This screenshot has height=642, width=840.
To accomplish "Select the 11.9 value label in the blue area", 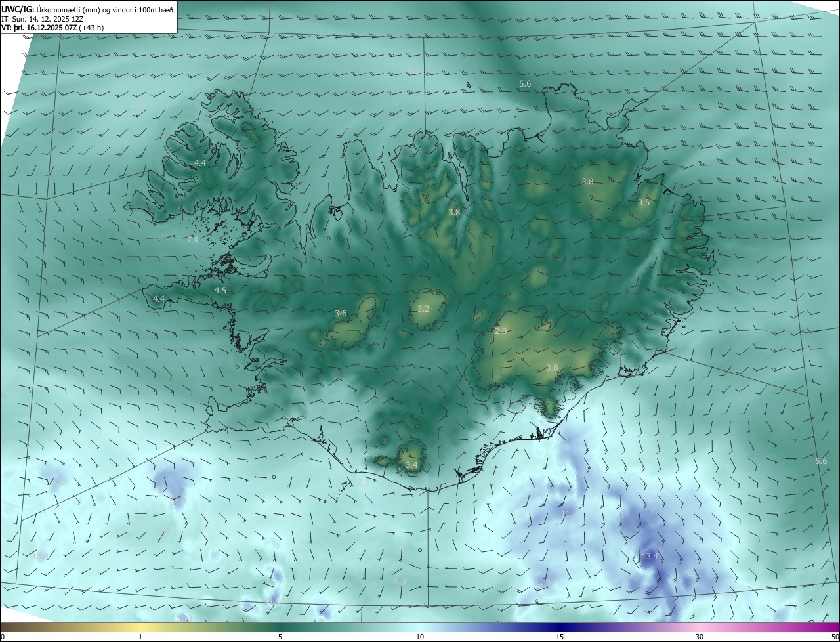I will click(570, 513).
